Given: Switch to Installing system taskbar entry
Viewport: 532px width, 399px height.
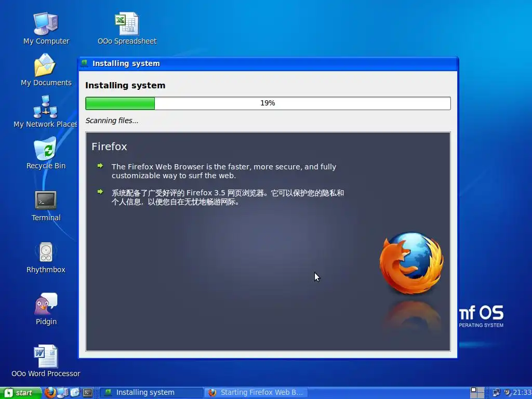Looking at the screenshot, I should click(x=152, y=393).
